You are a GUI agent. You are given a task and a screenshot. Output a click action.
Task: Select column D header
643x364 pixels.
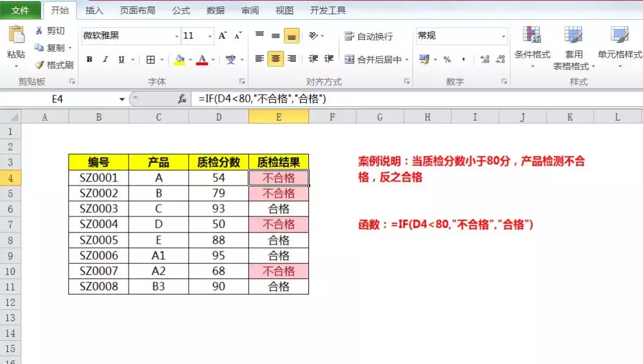[x=219, y=118]
